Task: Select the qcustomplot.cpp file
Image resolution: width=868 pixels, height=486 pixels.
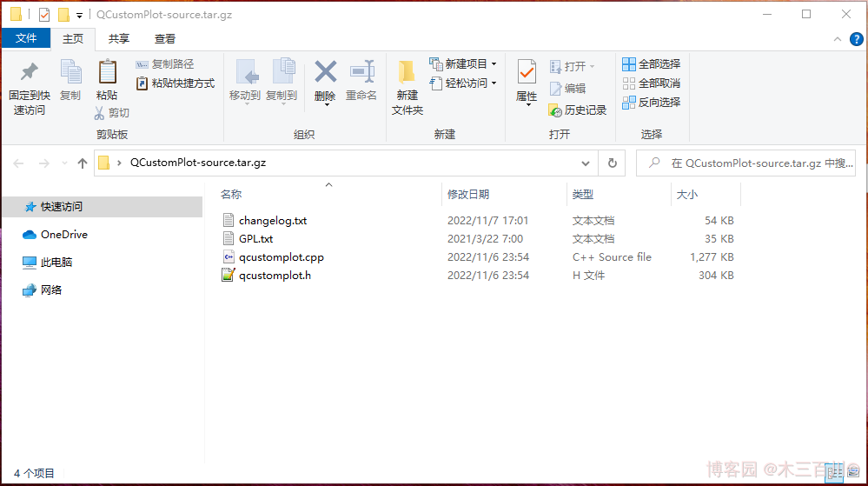Action: 281,257
